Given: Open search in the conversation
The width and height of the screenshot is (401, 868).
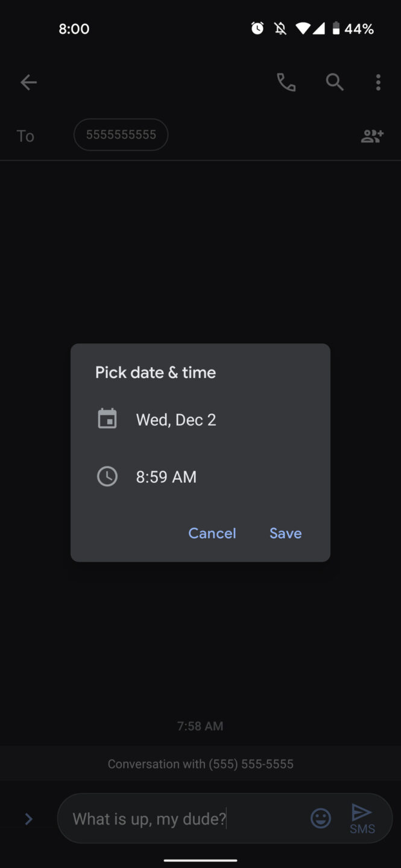Looking at the screenshot, I should 334,82.
